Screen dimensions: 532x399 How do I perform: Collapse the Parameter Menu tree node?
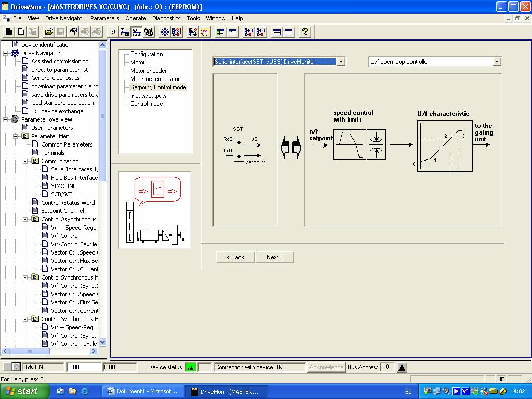pyautogui.click(x=15, y=136)
